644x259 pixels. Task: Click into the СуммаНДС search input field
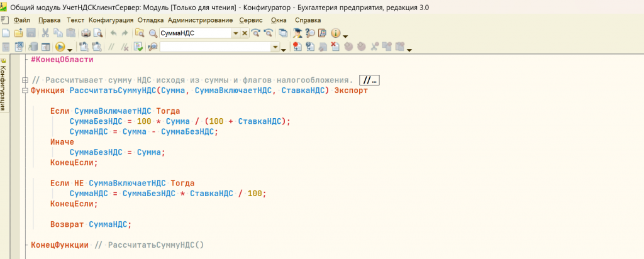coord(196,34)
